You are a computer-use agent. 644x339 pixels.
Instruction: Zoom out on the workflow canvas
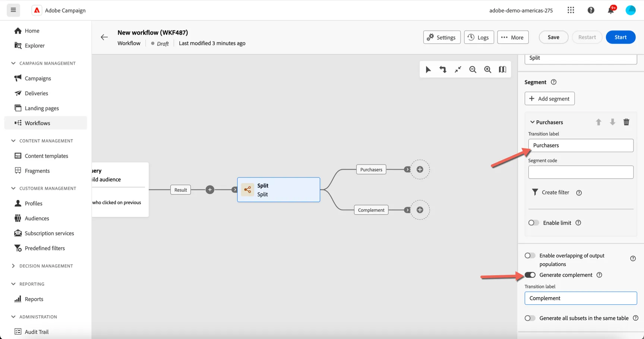pyautogui.click(x=473, y=69)
